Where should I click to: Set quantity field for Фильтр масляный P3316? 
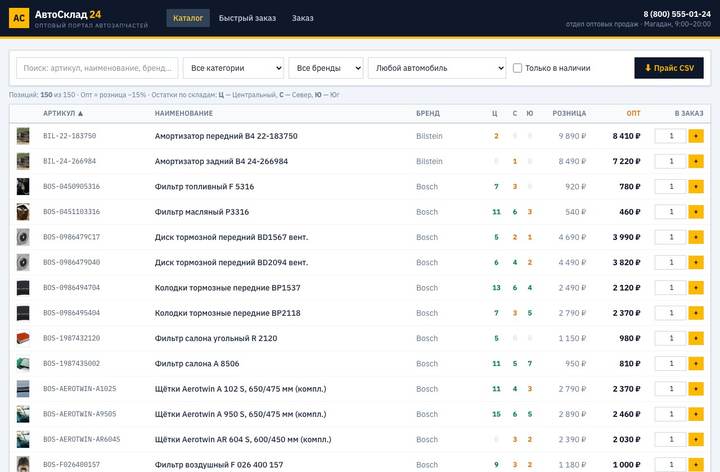670,212
